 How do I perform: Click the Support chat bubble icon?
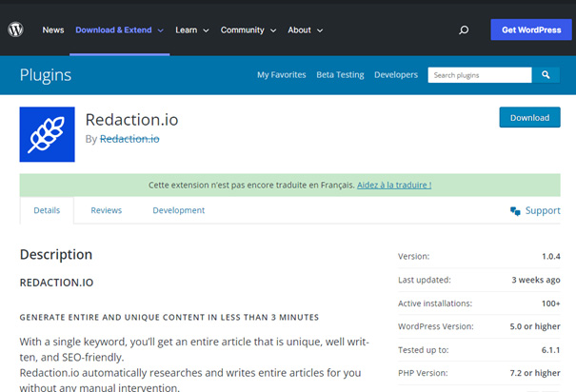click(x=515, y=210)
